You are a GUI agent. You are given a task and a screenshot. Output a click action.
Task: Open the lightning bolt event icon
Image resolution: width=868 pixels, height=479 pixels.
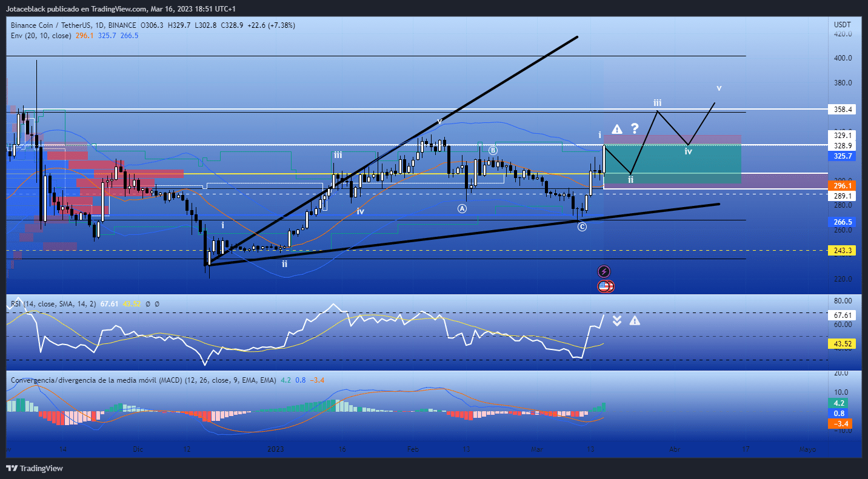tap(604, 272)
